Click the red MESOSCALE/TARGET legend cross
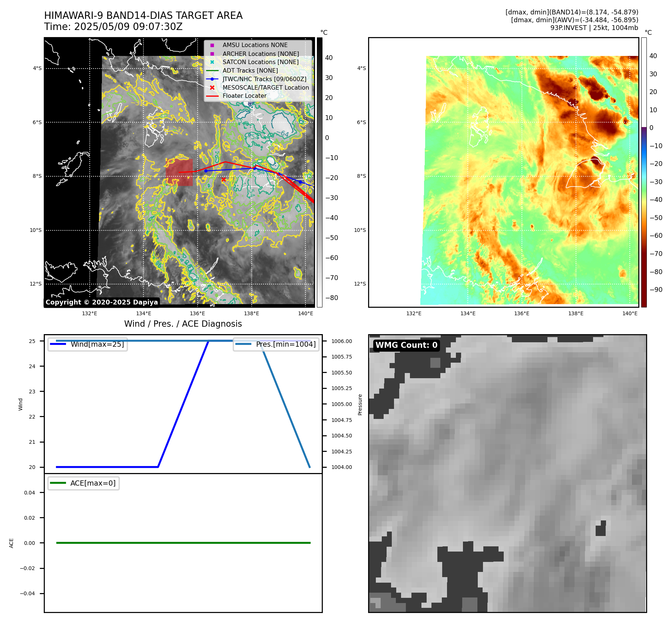Screen dimensions: 672x626 click(212, 87)
